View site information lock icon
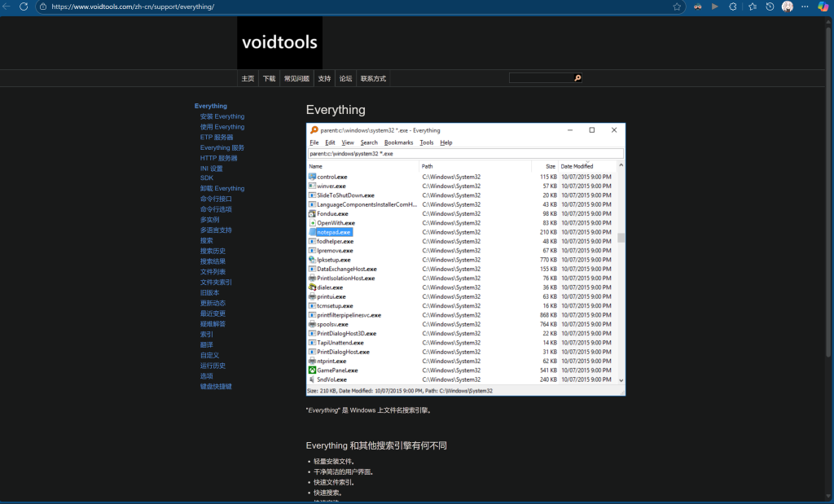Screen dimensions: 834x504 43,7
